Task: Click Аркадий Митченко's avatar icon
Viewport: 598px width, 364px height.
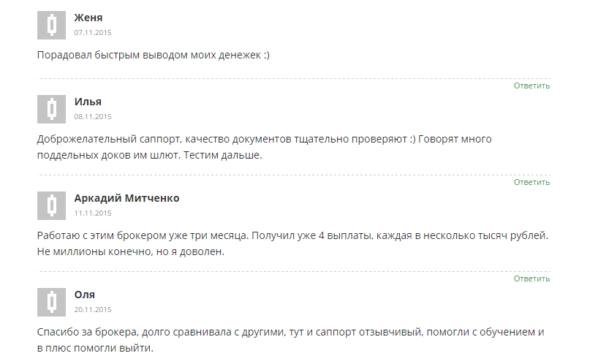Action: [x=51, y=205]
